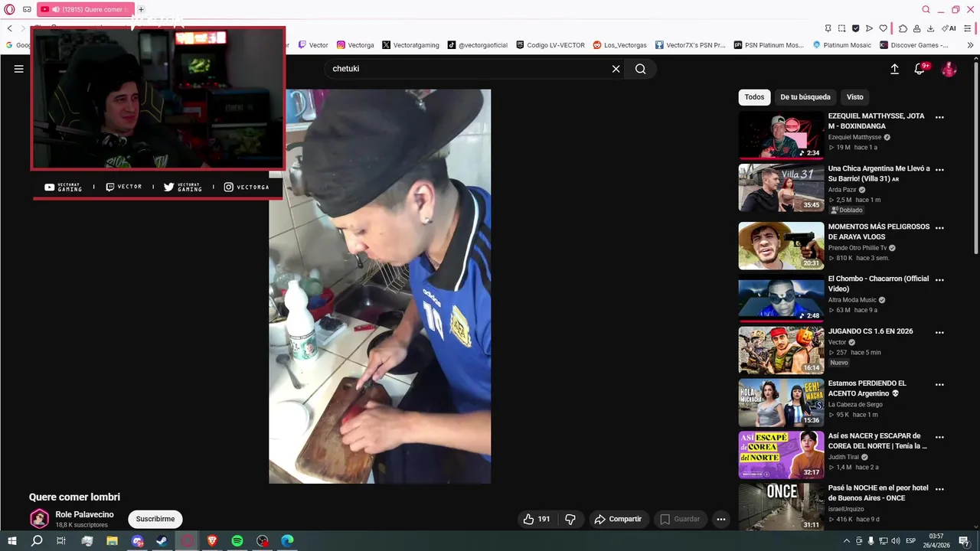Image resolution: width=980 pixels, height=551 pixels.
Task: Open the JUGANDO CS 1.6 thumbnail
Action: (x=781, y=350)
